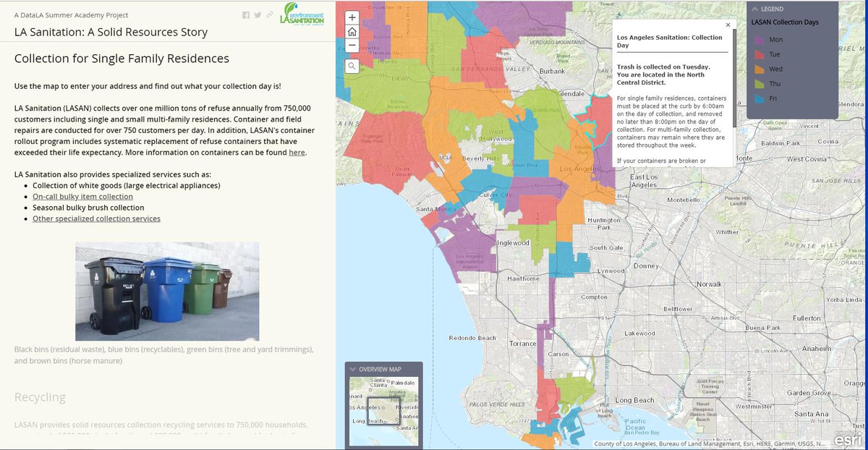Image resolution: width=868 pixels, height=450 pixels.
Task: Click the Burbank map label
Action: pyautogui.click(x=552, y=72)
